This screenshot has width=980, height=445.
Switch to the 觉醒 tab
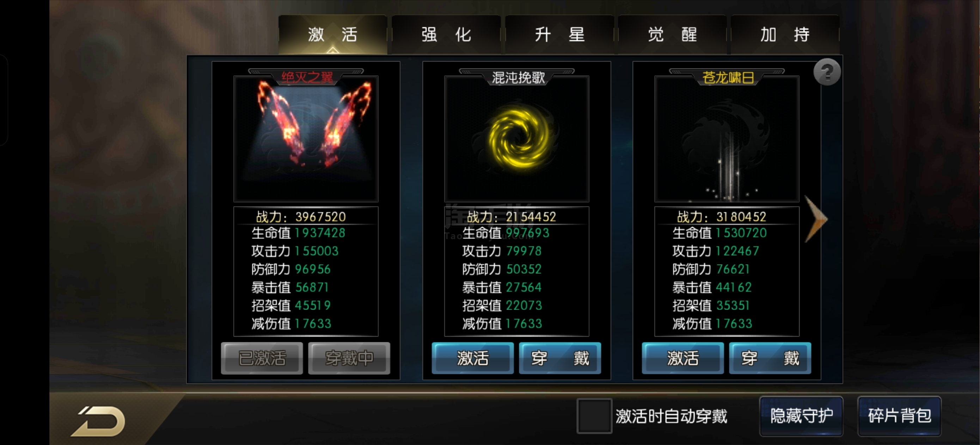click(x=672, y=35)
